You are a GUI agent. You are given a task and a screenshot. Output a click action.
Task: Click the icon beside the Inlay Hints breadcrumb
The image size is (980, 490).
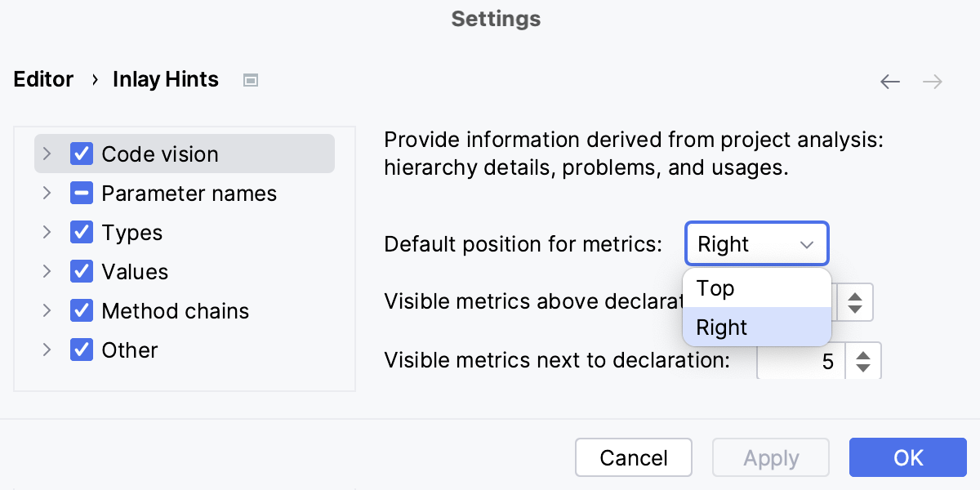tap(251, 79)
